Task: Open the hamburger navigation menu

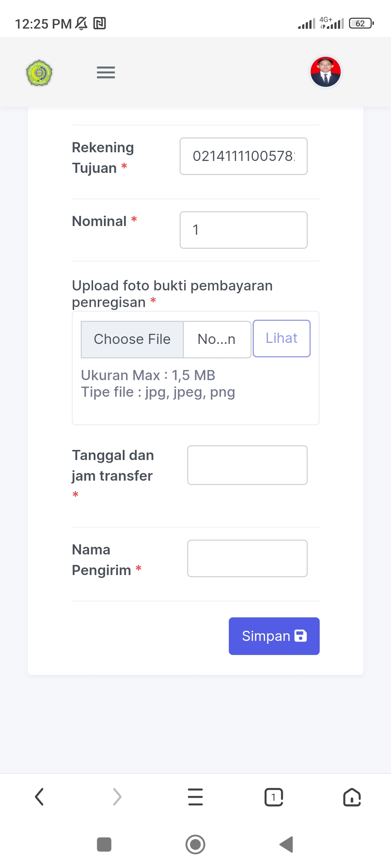Action: point(106,72)
